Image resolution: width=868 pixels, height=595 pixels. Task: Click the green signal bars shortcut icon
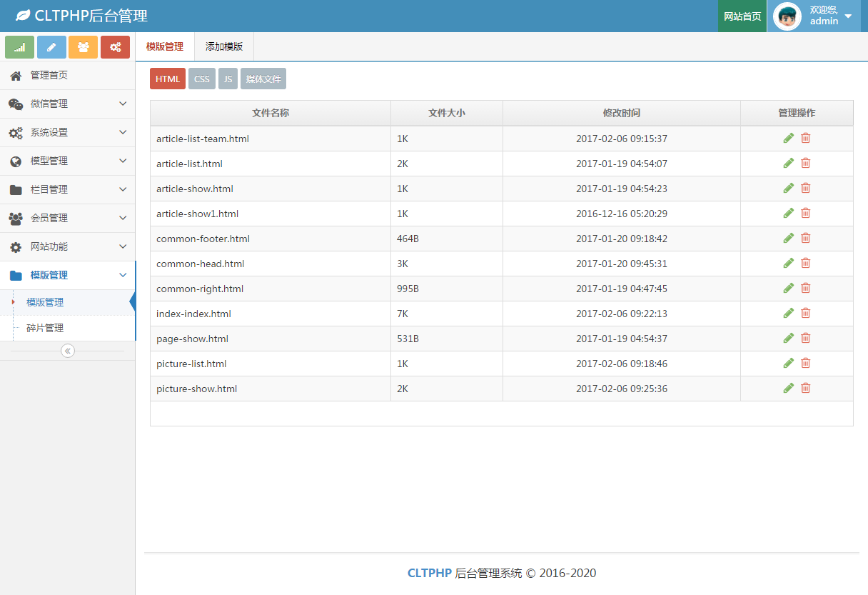20,47
